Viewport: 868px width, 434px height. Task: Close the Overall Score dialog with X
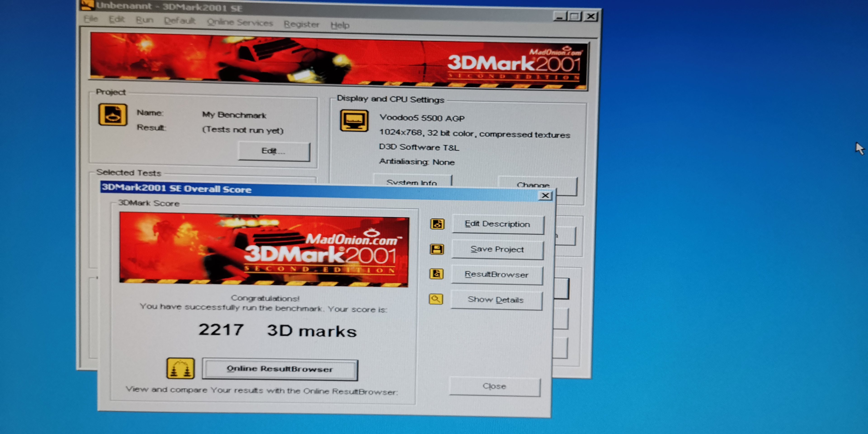point(545,196)
